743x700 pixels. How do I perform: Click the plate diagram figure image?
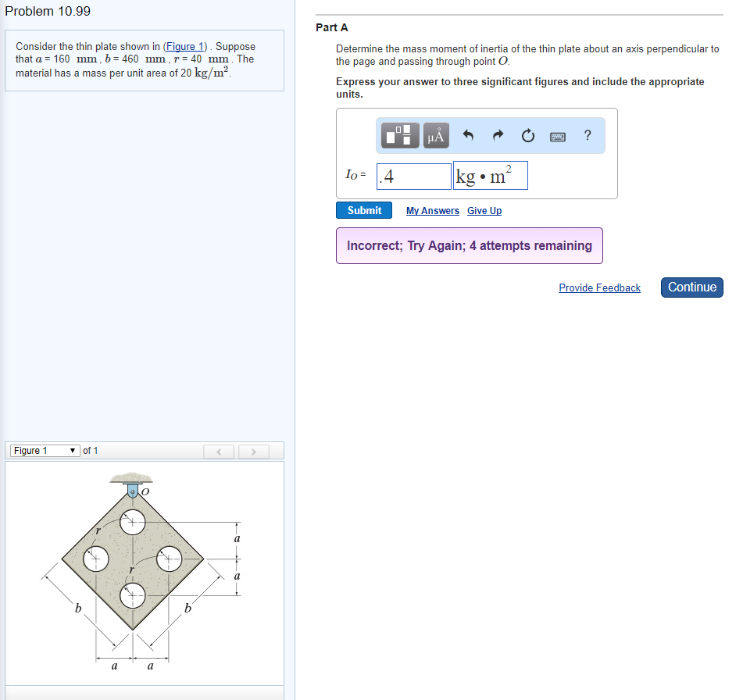tap(141, 570)
